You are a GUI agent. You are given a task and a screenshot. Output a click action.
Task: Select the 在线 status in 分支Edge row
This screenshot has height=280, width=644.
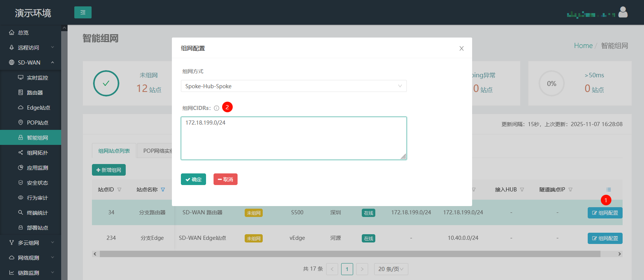[369, 238]
